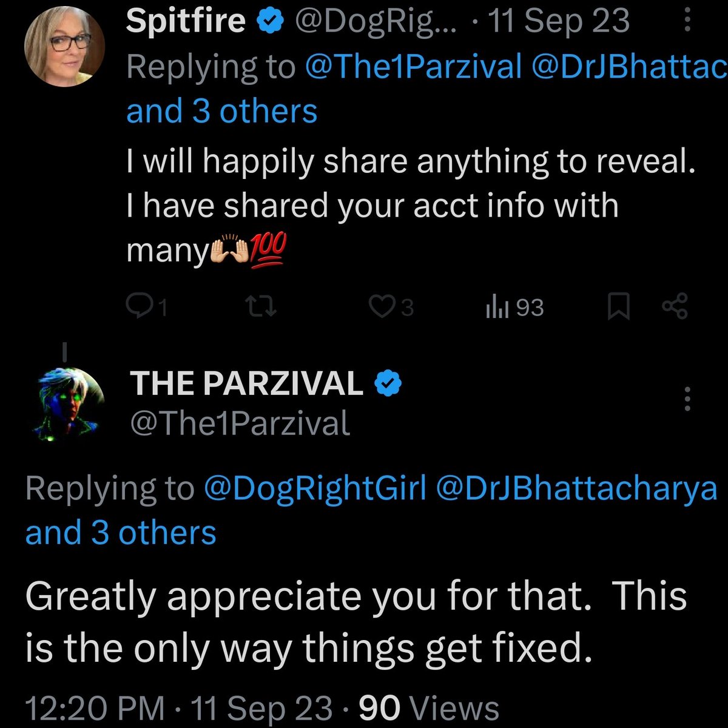Share Spitfire's tweet
728x728 pixels.
click(674, 308)
